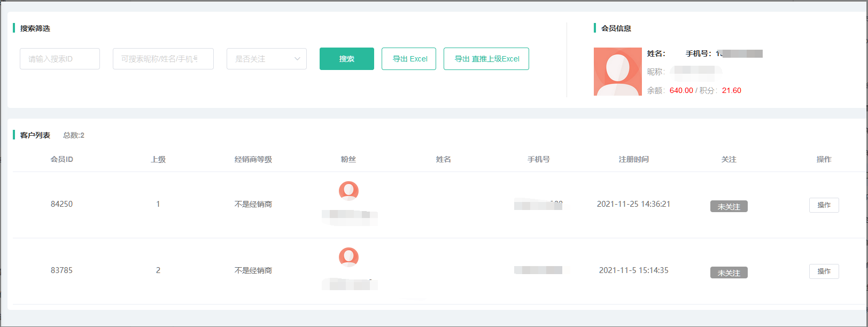
Task: Open the 操作 menu for member 84250
Action: pyautogui.click(x=824, y=205)
